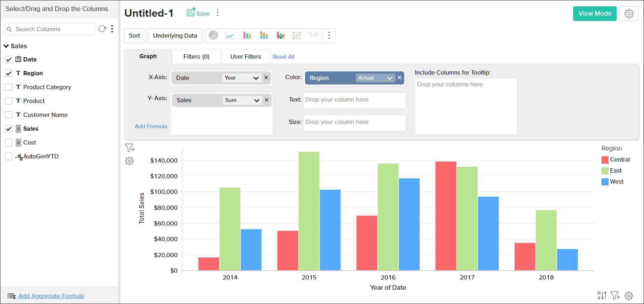Click the sort icon below the chart
The width and height of the screenshot is (644, 304).
602,295
